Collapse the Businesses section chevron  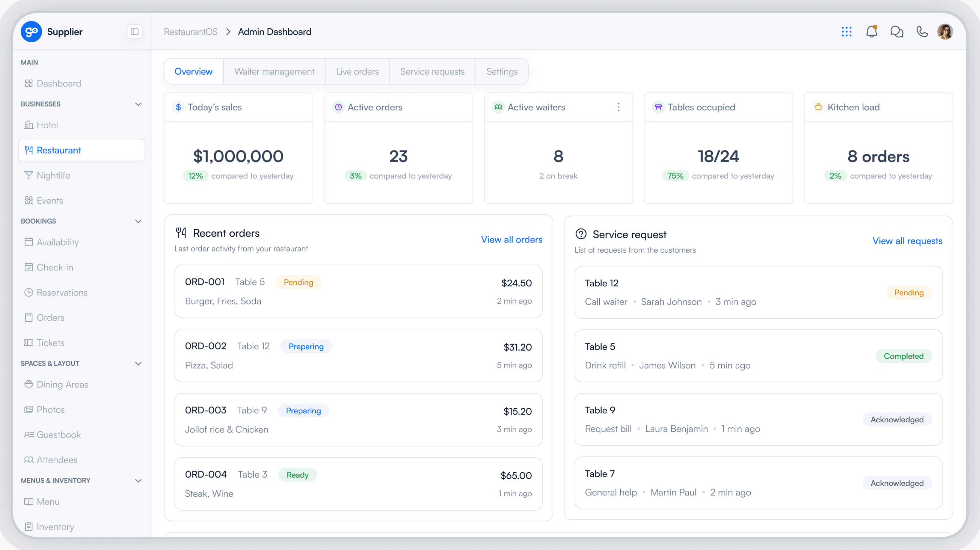(139, 104)
